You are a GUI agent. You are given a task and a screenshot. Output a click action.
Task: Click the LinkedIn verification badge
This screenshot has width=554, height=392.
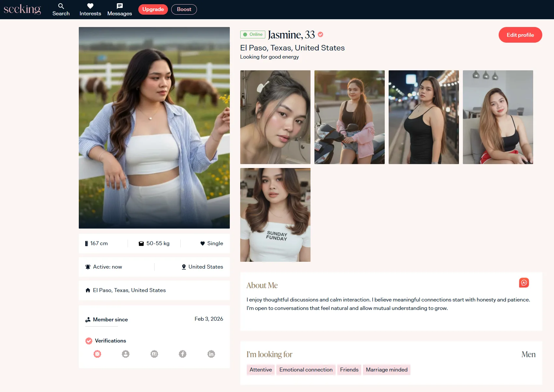coord(211,354)
